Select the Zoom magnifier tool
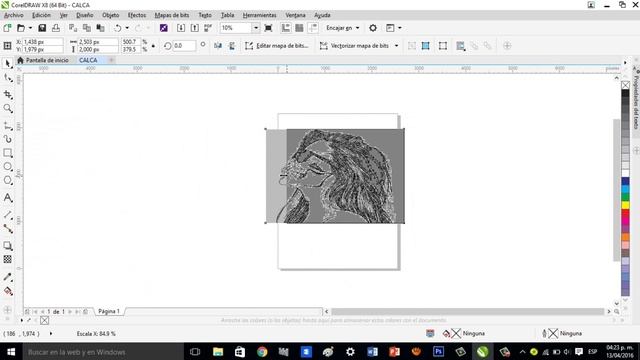The height and width of the screenshot is (360, 640). (8, 108)
